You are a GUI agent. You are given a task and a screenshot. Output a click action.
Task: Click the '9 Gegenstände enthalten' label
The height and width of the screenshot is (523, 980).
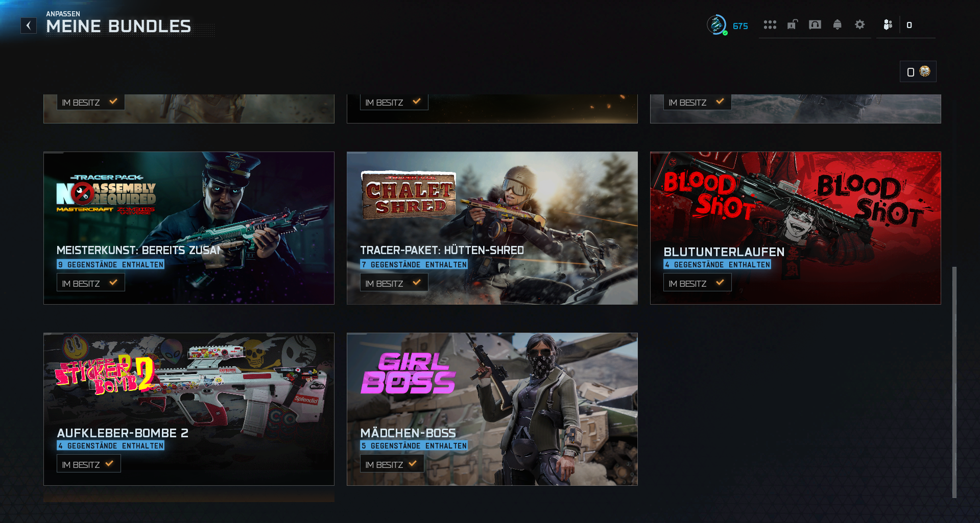110,264
